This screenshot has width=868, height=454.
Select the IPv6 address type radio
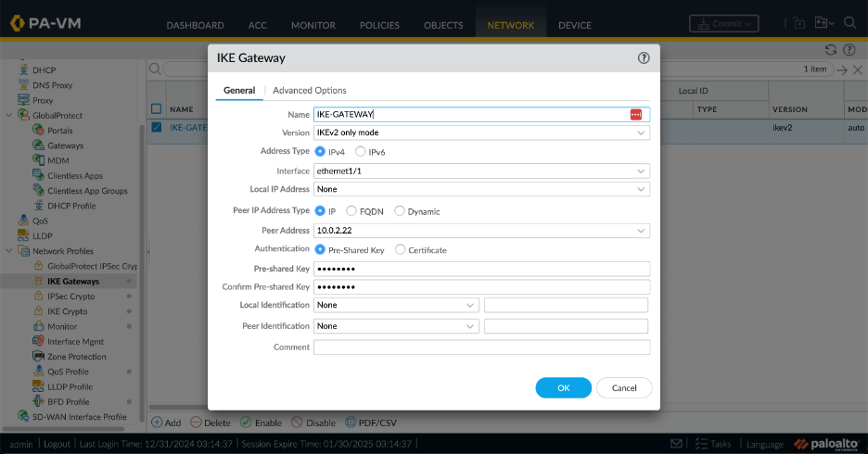tap(361, 151)
